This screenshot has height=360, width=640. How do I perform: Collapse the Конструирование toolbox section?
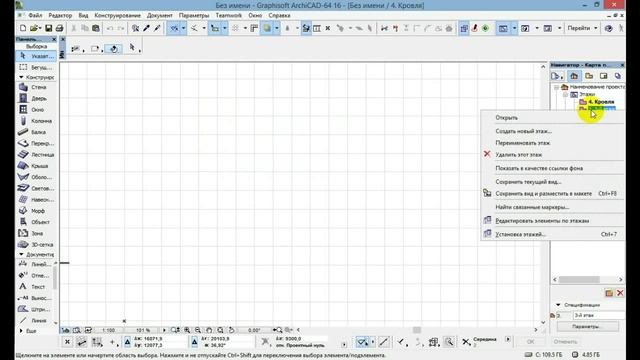pyautogui.click(x=21, y=77)
